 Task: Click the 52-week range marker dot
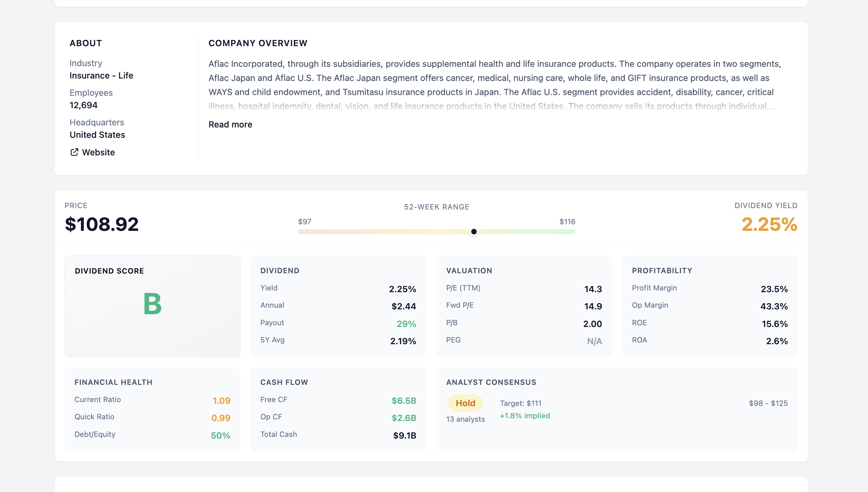pos(474,232)
